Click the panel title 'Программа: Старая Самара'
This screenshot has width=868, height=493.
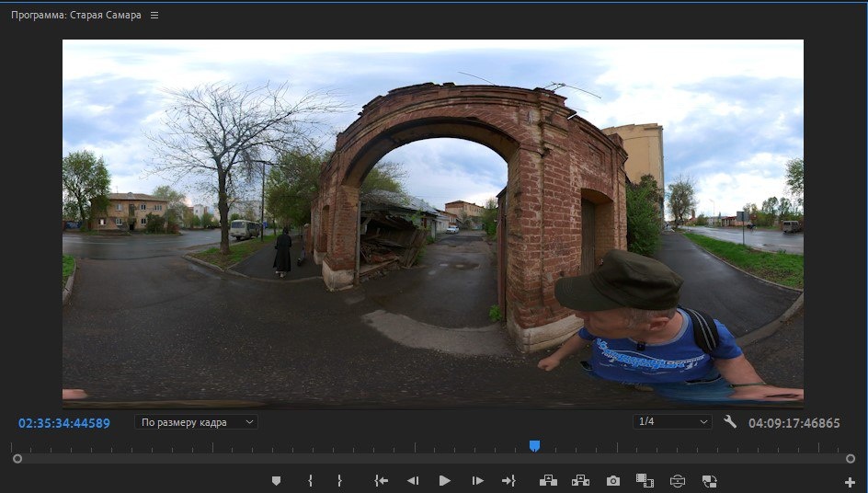click(x=75, y=16)
